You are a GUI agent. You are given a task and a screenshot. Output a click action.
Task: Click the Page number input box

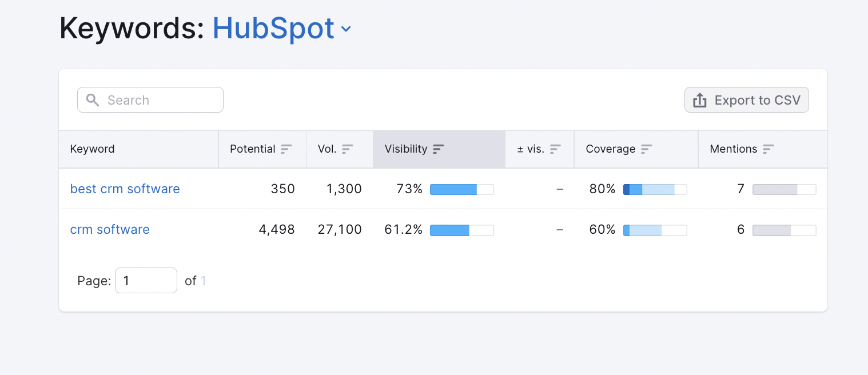click(146, 281)
